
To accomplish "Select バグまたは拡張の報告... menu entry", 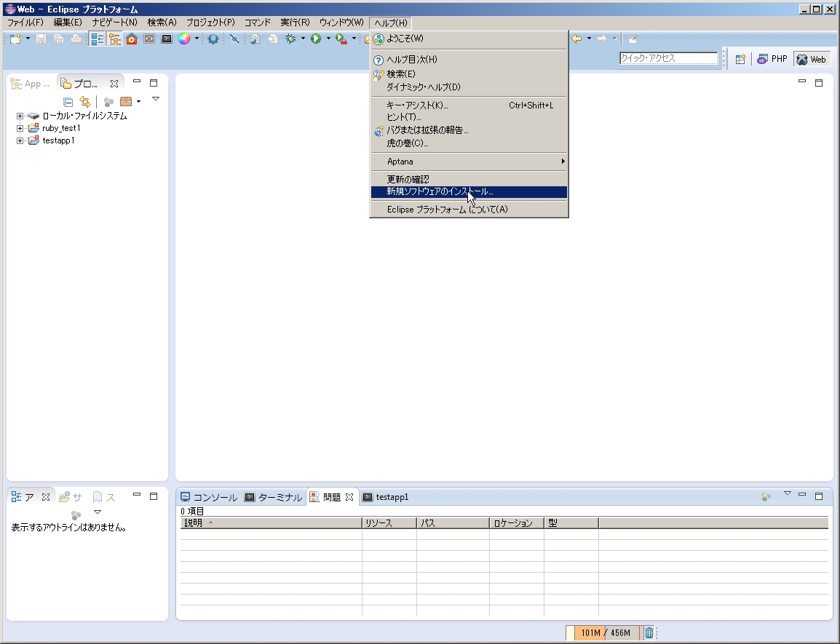I will click(x=469, y=130).
